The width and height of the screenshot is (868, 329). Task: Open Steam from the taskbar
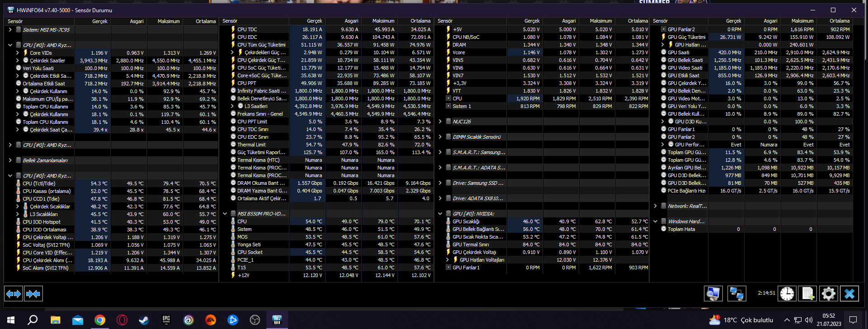144,320
